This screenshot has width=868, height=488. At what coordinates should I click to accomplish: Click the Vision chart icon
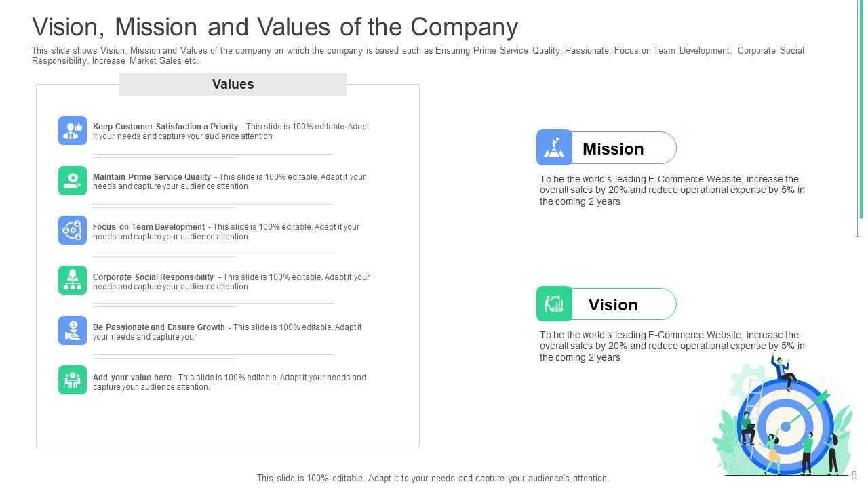coord(555,304)
